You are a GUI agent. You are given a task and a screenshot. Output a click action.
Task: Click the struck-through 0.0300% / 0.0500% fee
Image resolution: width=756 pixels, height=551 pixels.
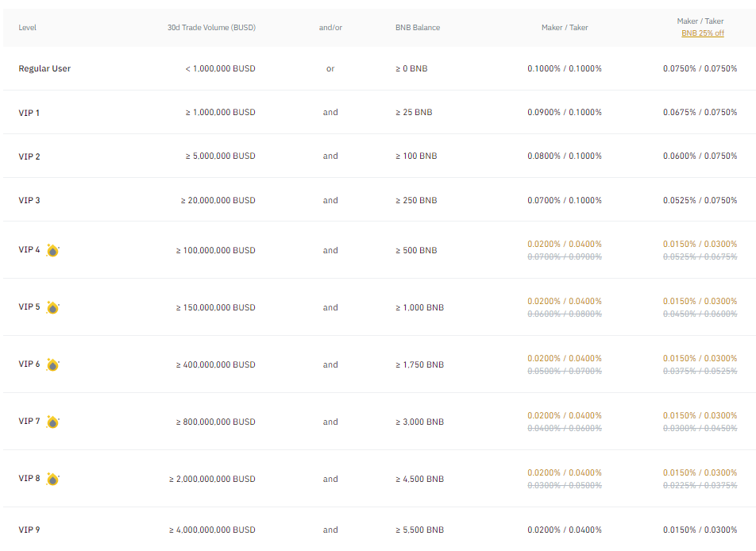click(x=565, y=485)
